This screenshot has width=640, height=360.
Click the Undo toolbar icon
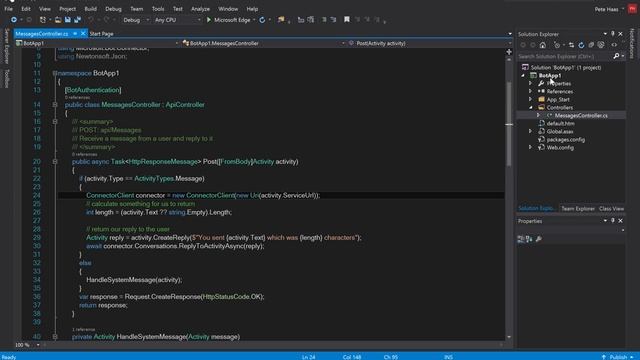tap(91, 20)
